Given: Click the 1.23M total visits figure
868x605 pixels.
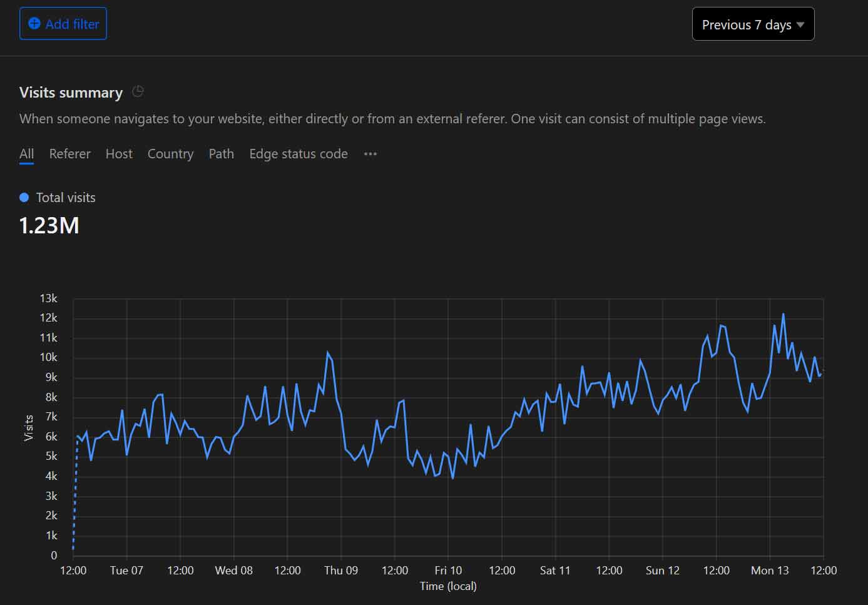Looking at the screenshot, I should tap(49, 226).
